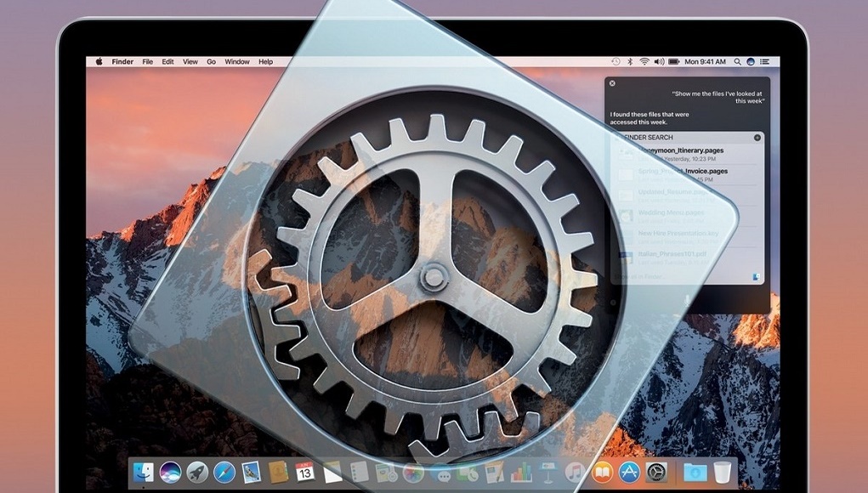This screenshot has height=493, width=868.
Task: Click Siri microphone button
Action: point(687,300)
